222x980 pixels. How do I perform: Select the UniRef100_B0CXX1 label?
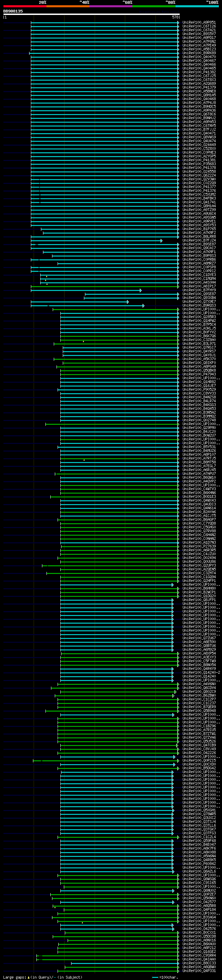[199, 932]
